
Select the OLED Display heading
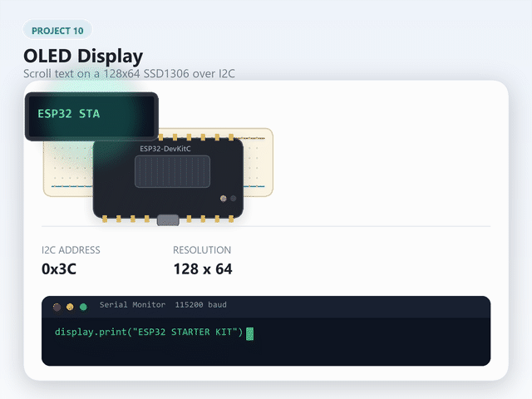tap(83, 57)
